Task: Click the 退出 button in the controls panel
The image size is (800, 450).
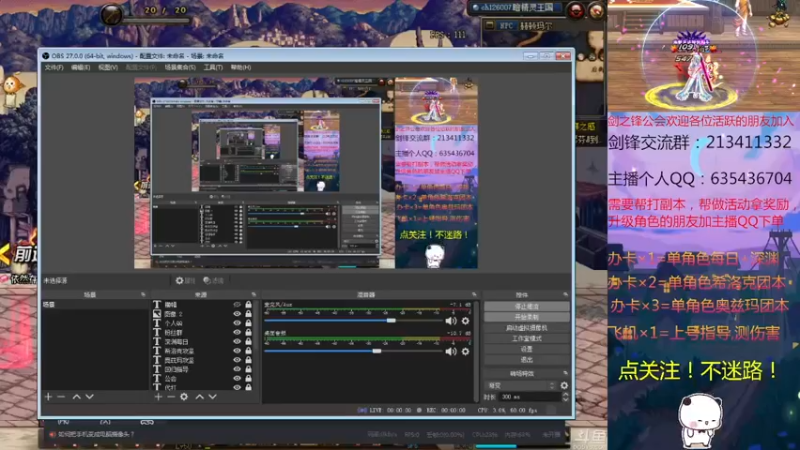Action: pos(527,360)
